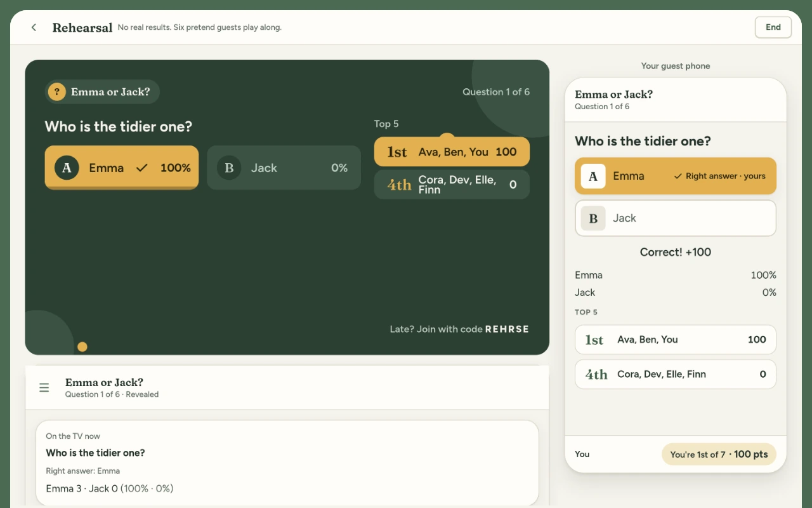Select Emma answer on the guest phone

coord(676,176)
